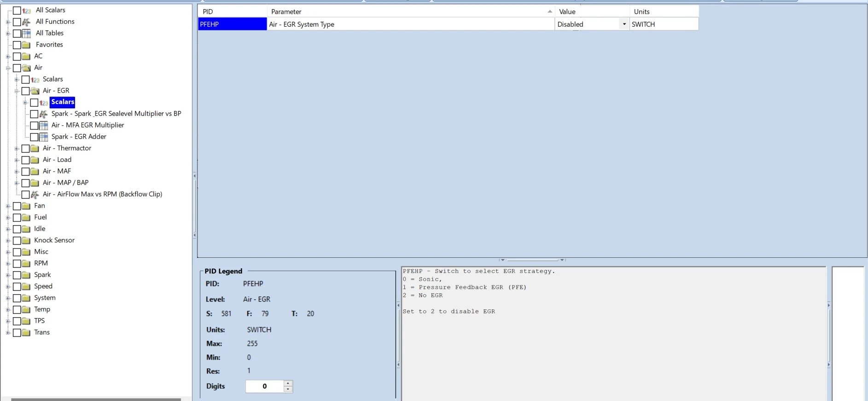Image resolution: width=868 pixels, height=401 pixels.
Task: Click the Speed folder icon
Action: pos(26,286)
